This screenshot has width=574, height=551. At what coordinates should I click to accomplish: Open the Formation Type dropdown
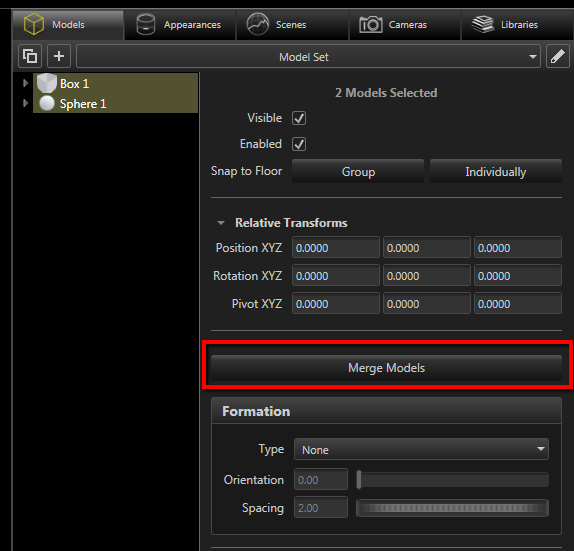click(421, 449)
